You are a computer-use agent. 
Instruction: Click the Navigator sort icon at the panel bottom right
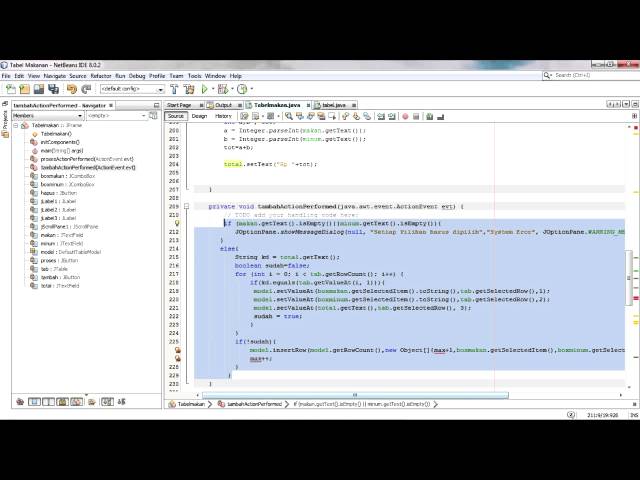pos(122,402)
